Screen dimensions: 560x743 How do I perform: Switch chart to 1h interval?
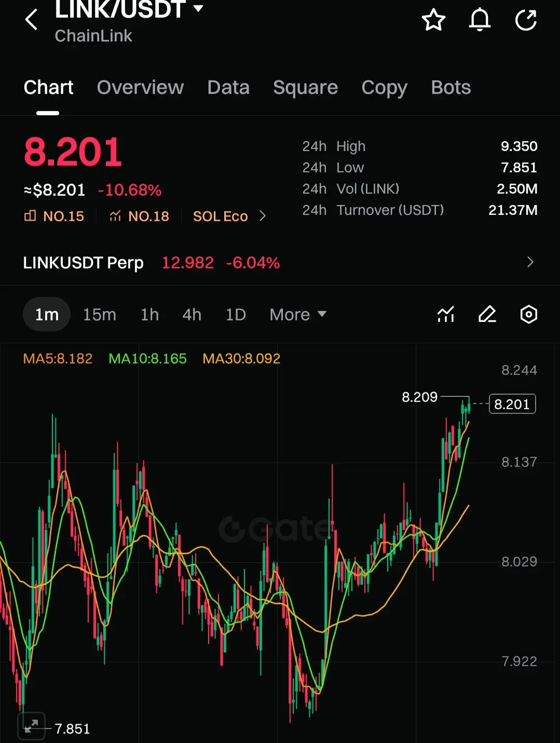tap(149, 314)
